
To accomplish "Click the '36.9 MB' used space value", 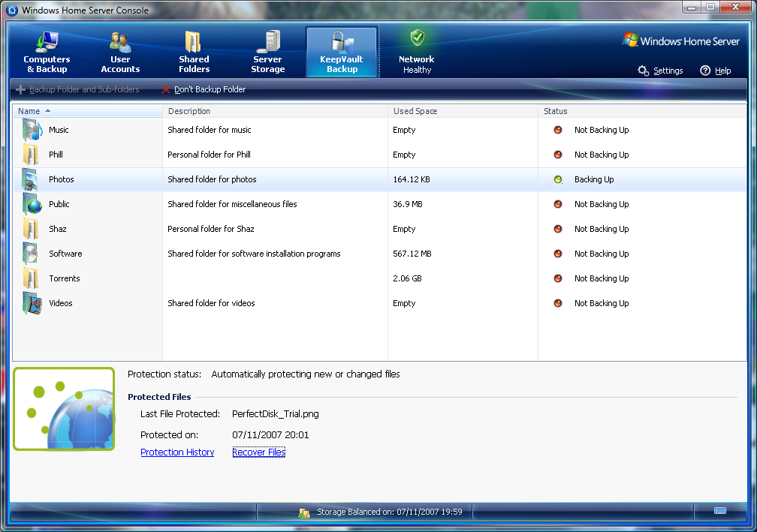I will tap(408, 204).
